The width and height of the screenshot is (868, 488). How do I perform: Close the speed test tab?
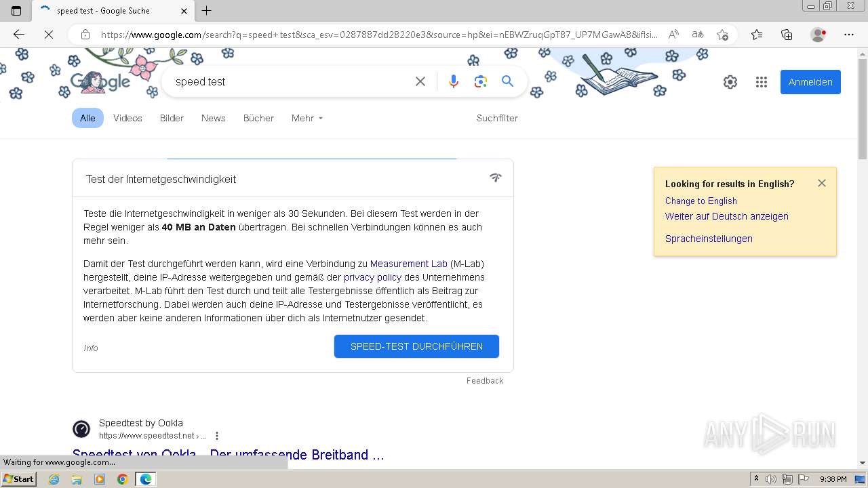tap(184, 11)
